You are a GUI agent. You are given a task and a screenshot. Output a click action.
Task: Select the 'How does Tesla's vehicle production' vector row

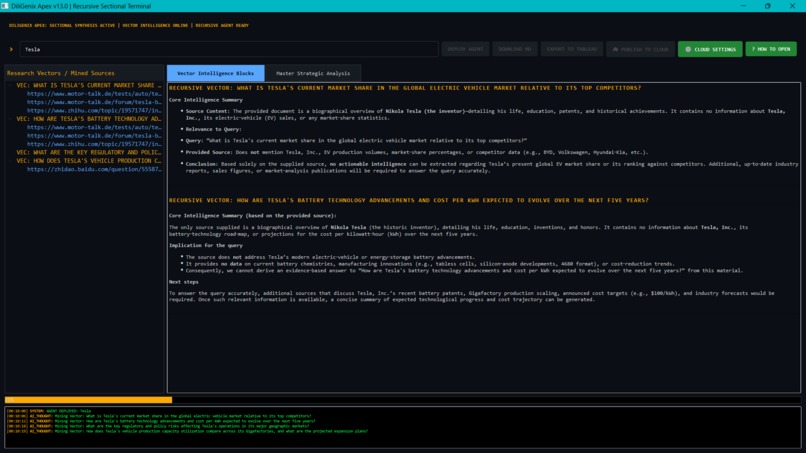88,160
